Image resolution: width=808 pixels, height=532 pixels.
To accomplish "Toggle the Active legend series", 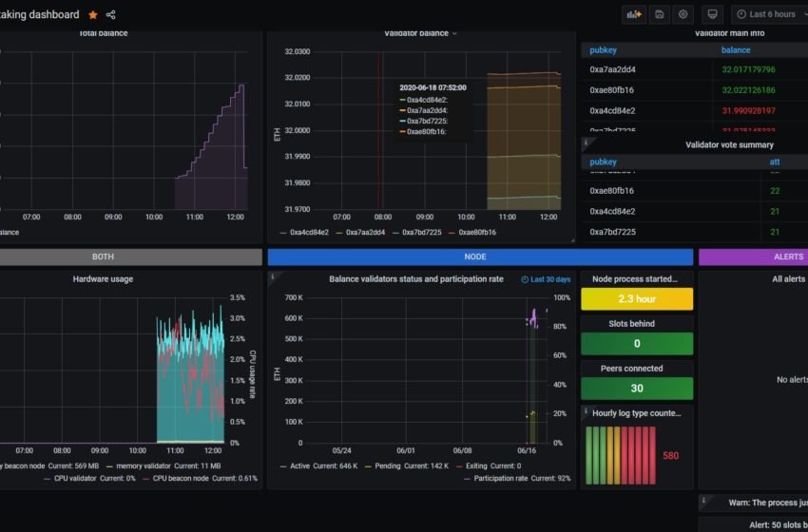I will pyautogui.click(x=299, y=466).
